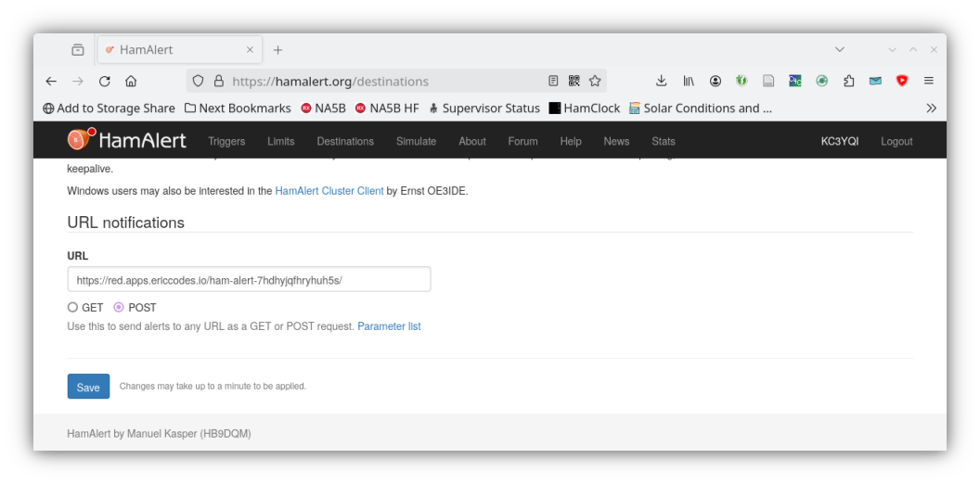
Task: Click the blue mail envelope extension icon
Action: (x=875, y=81)
